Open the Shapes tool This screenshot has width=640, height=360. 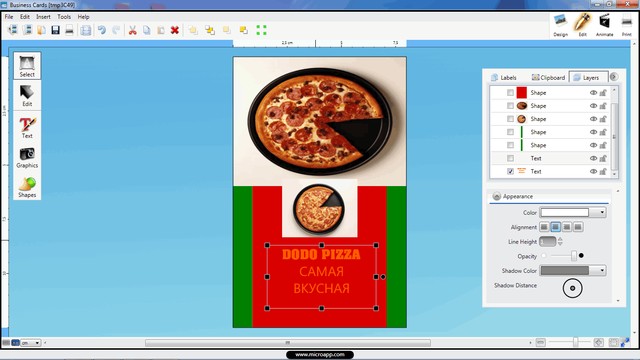27,187
